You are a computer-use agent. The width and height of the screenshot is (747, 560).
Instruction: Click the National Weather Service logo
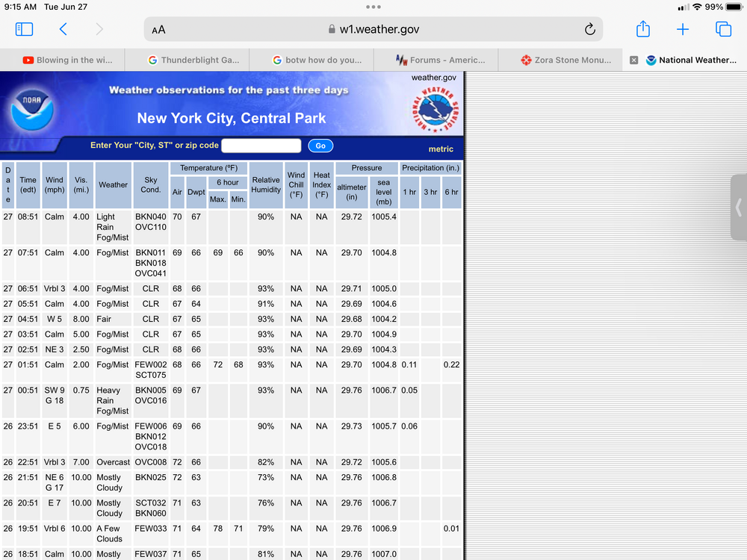tap(435, 110)
